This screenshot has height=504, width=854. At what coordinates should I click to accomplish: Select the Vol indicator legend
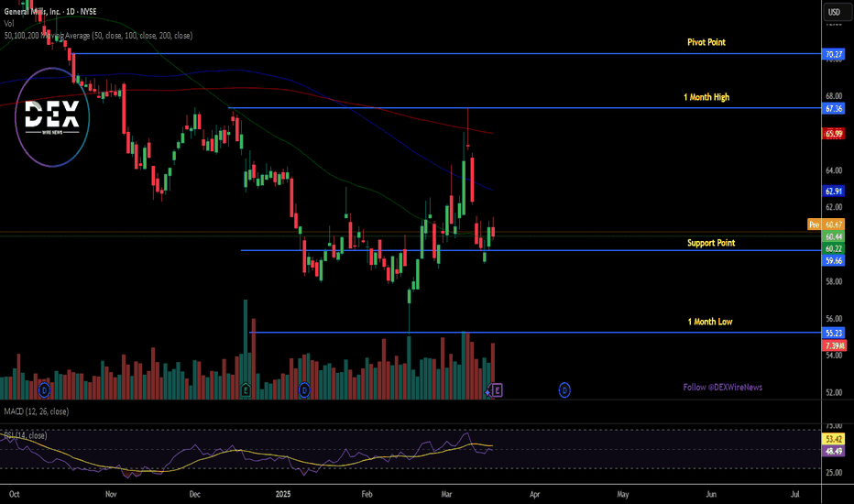point(9,24)
